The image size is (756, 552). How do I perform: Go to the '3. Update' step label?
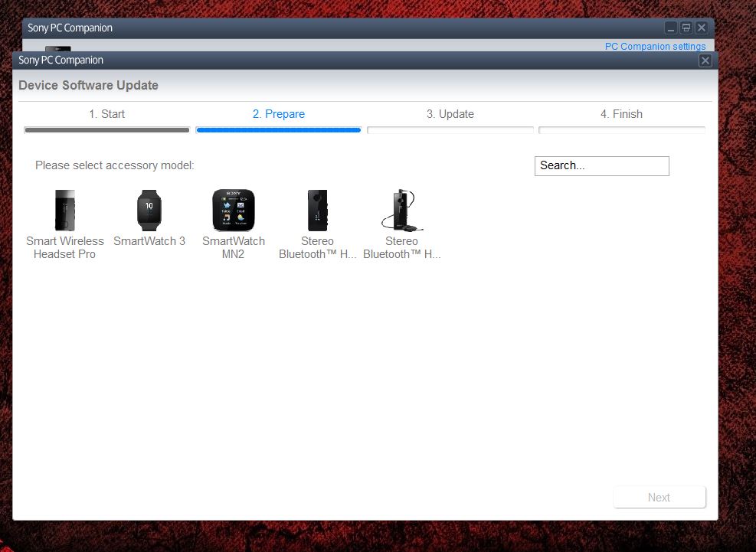click(x=450, y=114)
